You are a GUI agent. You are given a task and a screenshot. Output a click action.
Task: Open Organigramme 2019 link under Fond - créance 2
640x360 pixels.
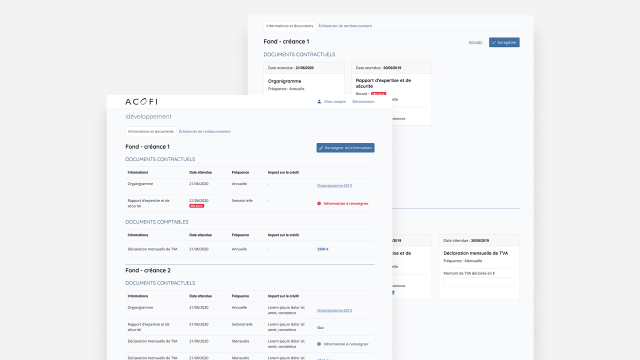[334, 311]
